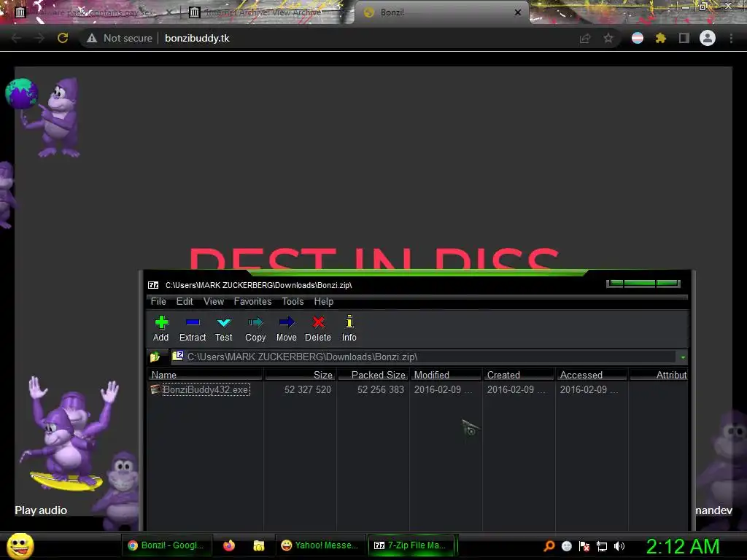Hit the red Delete icon
Screen dimensions: 747x560
[x=318, y=328]
